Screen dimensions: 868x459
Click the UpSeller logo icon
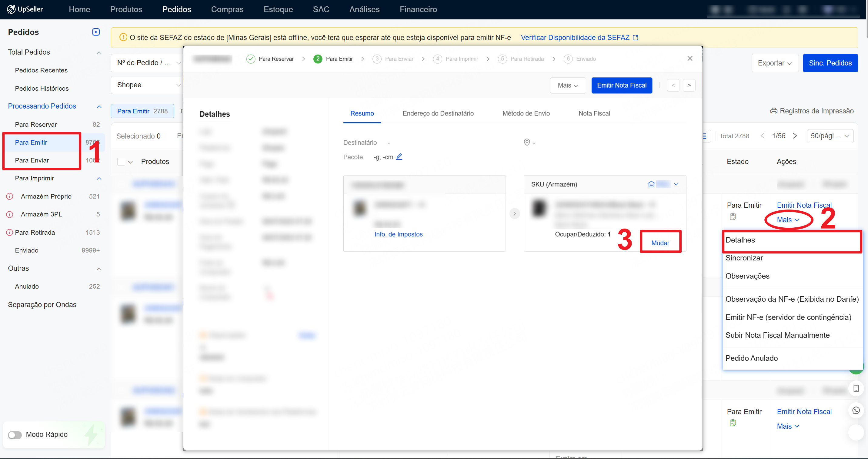click(11, 9)
